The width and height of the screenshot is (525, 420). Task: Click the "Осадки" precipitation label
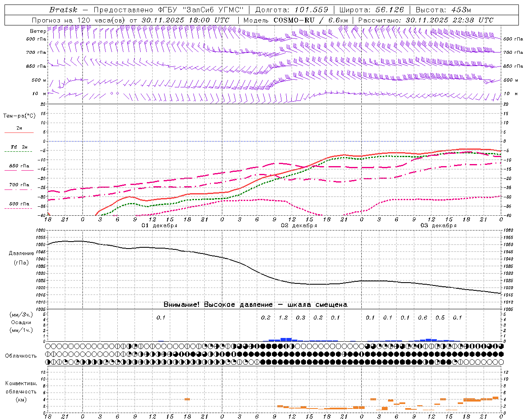tap(21, 322)
